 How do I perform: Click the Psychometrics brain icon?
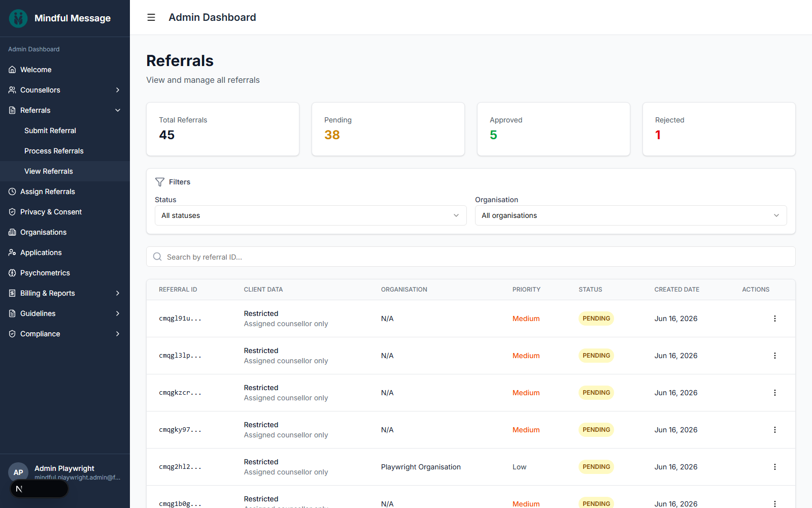point(12,273)
